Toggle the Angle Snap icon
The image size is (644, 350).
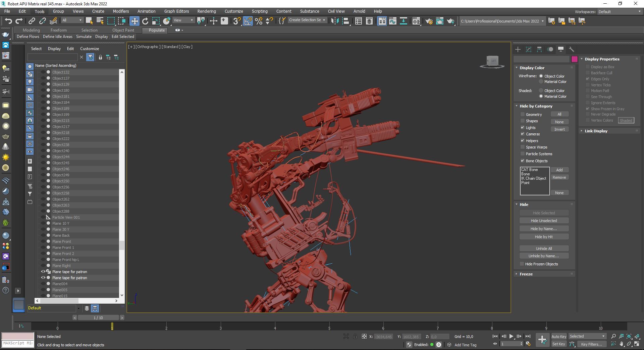[248, 21]
